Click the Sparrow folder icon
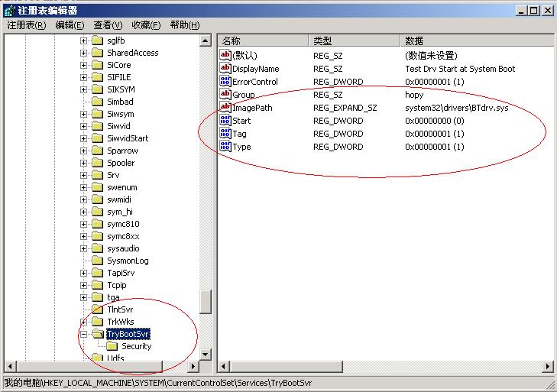Image resolution: width=557 pixels, height=392 pixels. [x=97, y=151]
